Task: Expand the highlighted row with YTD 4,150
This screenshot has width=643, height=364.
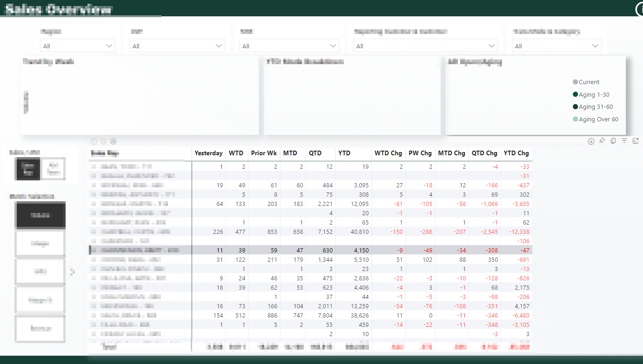Action: 93,250
